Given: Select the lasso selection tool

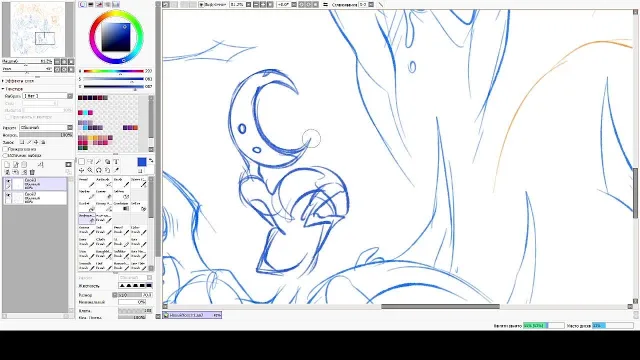Looking at the screenshot, I should point(90,162).
